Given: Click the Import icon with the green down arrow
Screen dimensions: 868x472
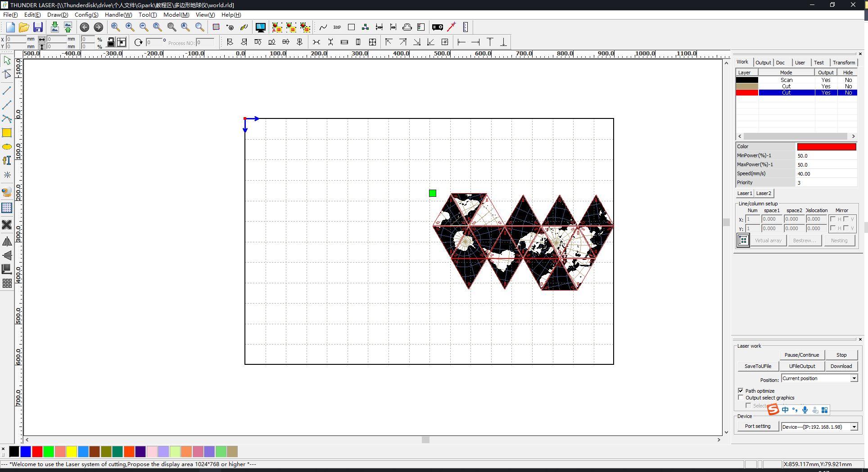Looking at the screenshot, I should 54,27.
